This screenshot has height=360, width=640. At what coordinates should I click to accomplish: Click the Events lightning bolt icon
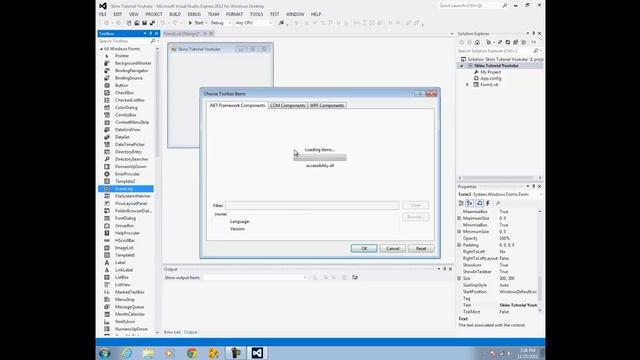pos(488,203)
